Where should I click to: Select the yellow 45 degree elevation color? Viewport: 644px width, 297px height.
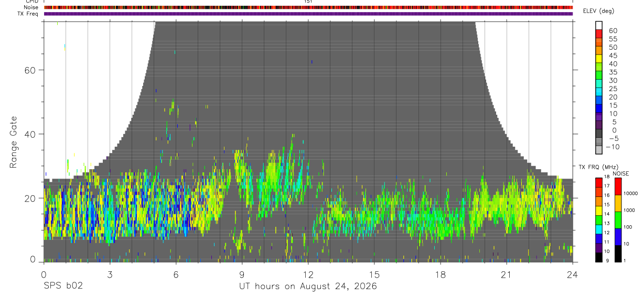[x=599, y=59]
